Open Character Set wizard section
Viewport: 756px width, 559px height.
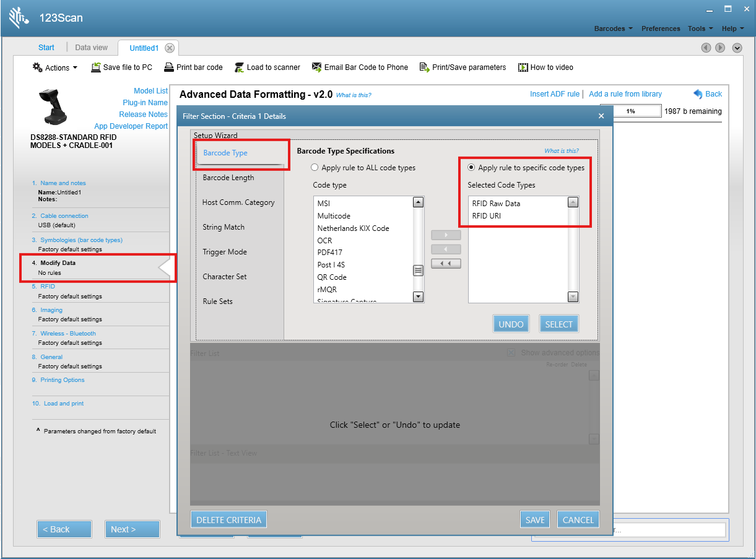point(225,277)
